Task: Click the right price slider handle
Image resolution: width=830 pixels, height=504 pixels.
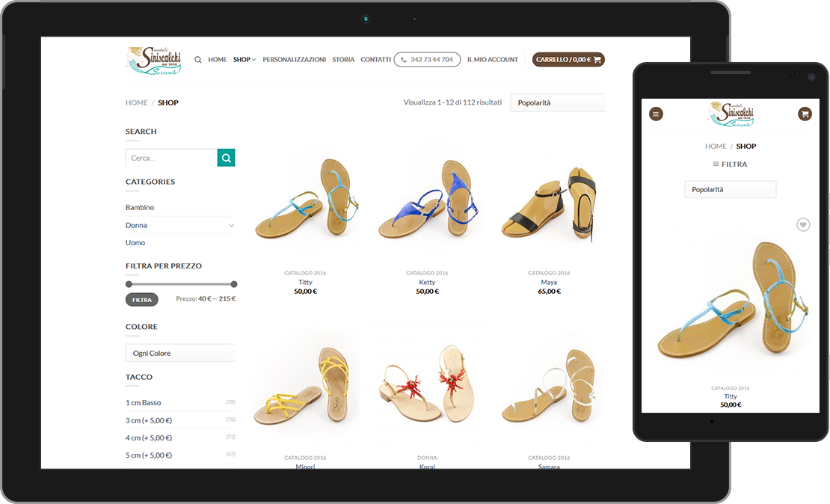Action: point(234,284)
